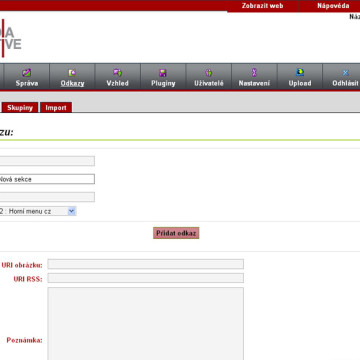Open the Uživatelé users icon
Screen dimensions: 360x360
pos(209,73)
